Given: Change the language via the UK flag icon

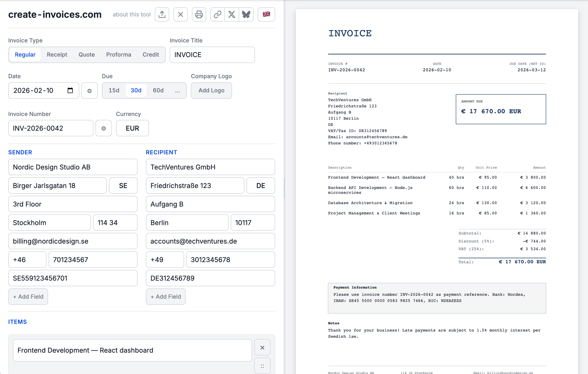Looking at the screenshot, I should [266, 14].
